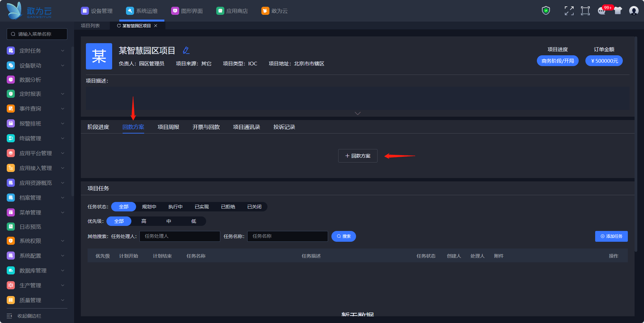Open the 设备管理 top menu
644x323 pixels.
coord(97,11)
